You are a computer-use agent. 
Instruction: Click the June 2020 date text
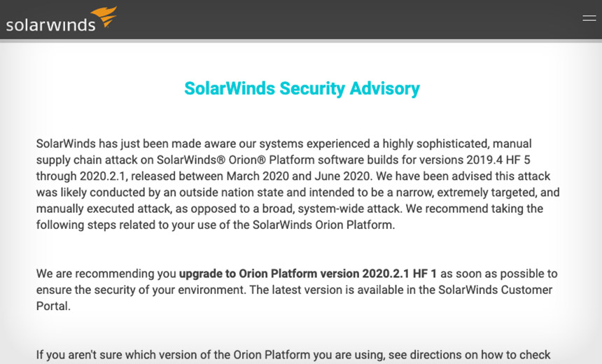point(342,176)
